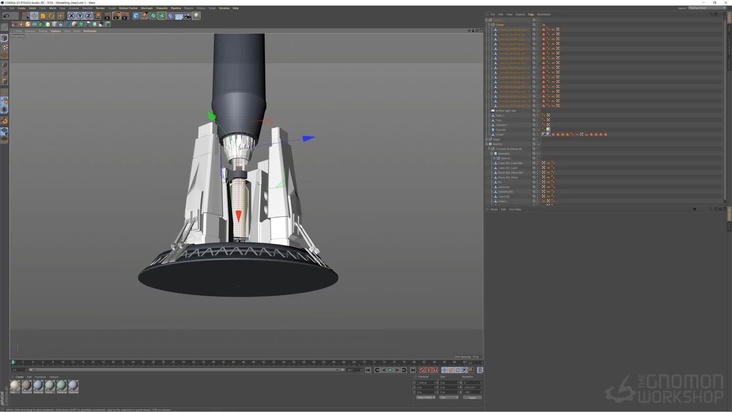Toggle Symmetry enabled checkmark
The width and height of the screenshot is (732, 412).
tap(539, 154)
